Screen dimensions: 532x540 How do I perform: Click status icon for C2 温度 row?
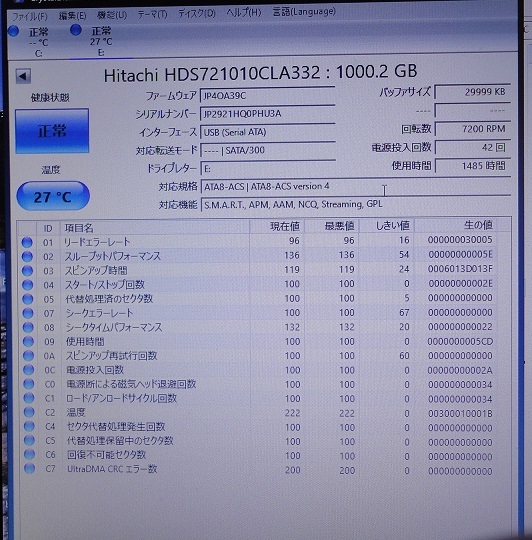pyautogui.click(x=29, y=412)
